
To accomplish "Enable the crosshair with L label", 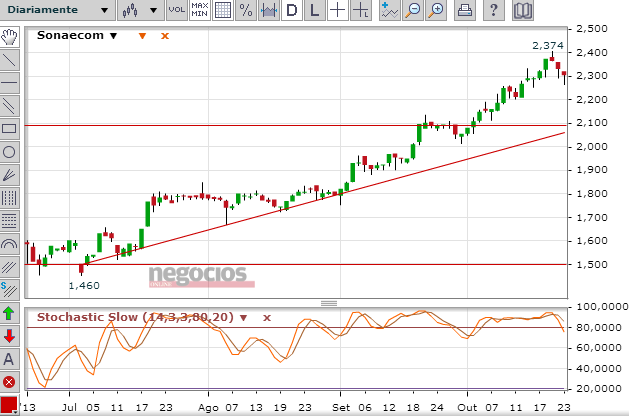I will coord(361,10).
